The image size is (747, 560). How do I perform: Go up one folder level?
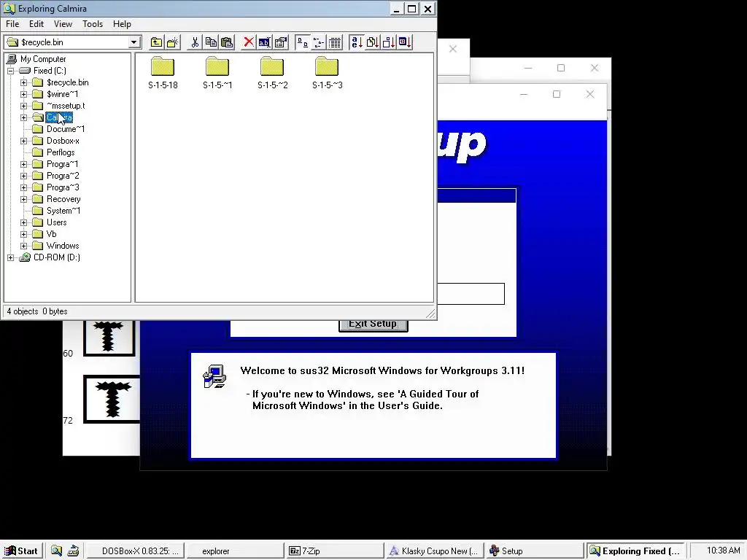coord(156,42)
